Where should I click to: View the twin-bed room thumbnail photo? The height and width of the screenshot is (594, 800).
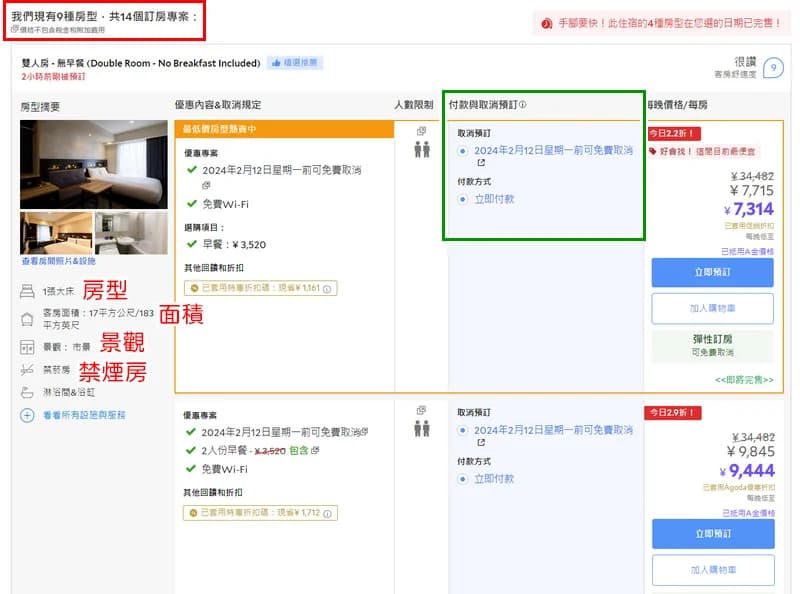pyautogui.click(x=56, y=233)
